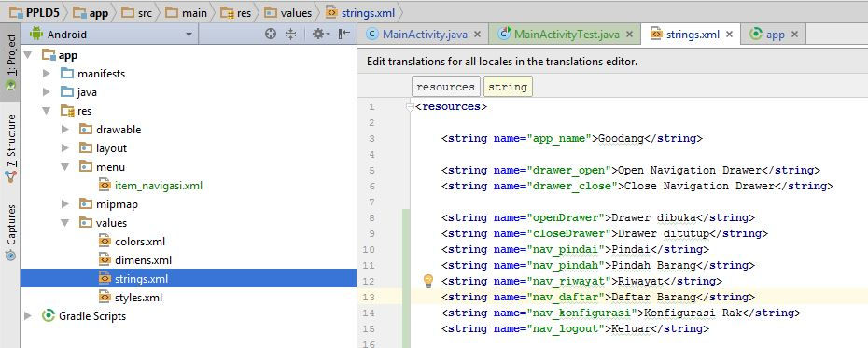This screenshot has height=348, width=868.
Task: Collapse the menu folder arrow
Action: [65, 167]
